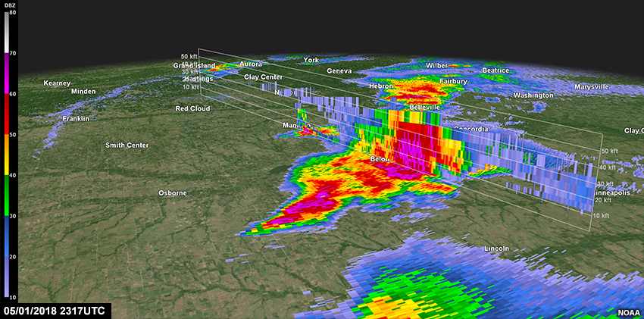Select the 10 kft label below Hastings

[189, 87]
